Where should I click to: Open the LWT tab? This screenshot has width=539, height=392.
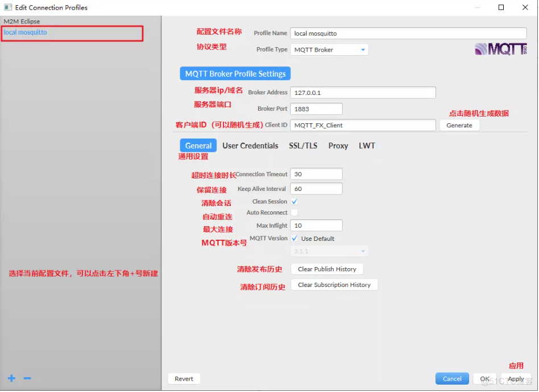[367, 145]
